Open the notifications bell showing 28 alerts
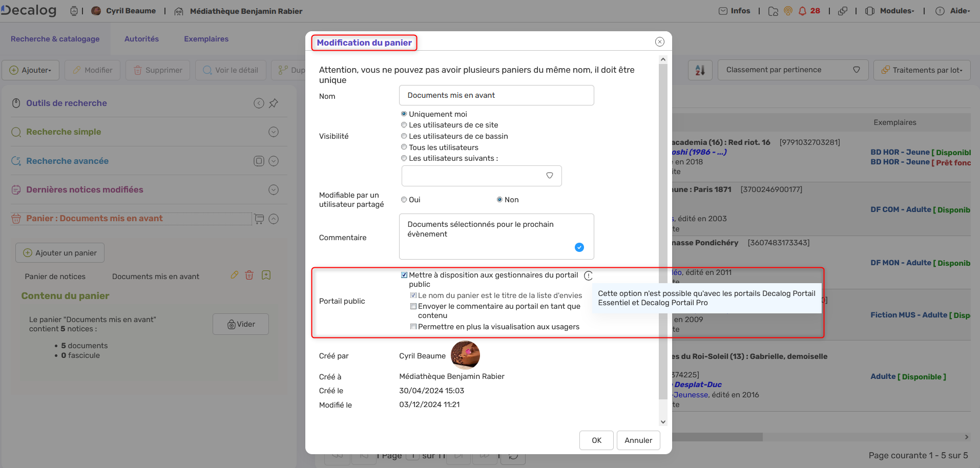The image size is (980, 468). (802, 10)
